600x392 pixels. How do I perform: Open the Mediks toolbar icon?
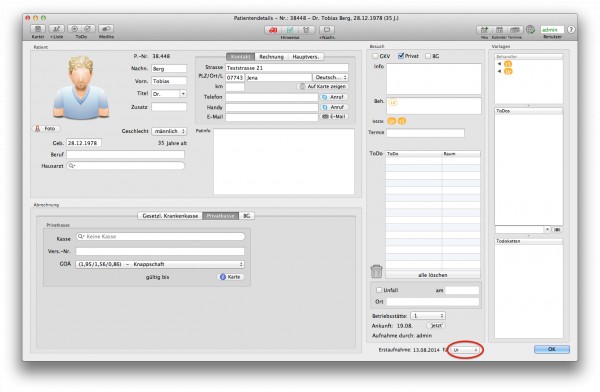pyautogui.click(x=106, y=29)
